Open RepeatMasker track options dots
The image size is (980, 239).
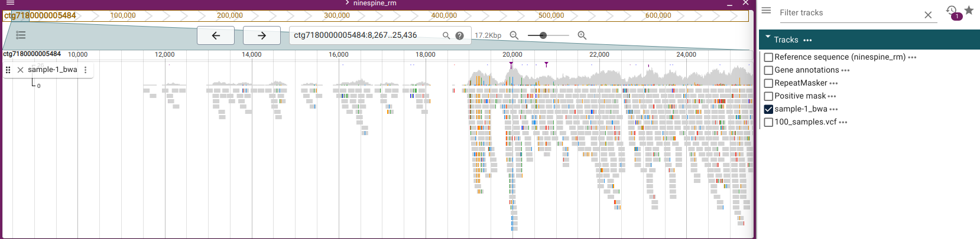pos(833,83)
